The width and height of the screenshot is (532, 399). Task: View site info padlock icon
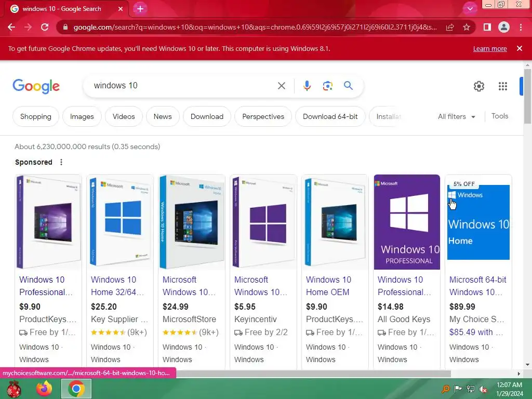(x=65, y=27)
